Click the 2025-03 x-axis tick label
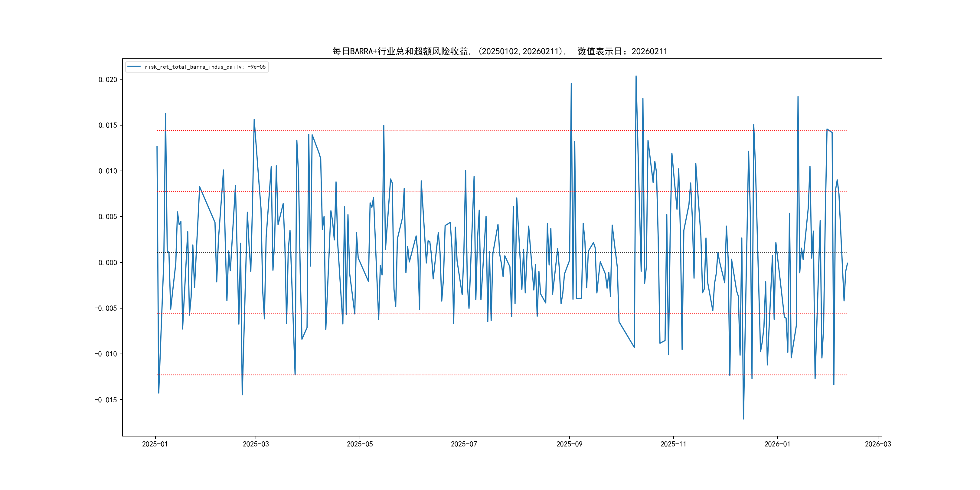The height and width of the screenshot is (490, 980). pyautogui.click(x=256, y=444)
